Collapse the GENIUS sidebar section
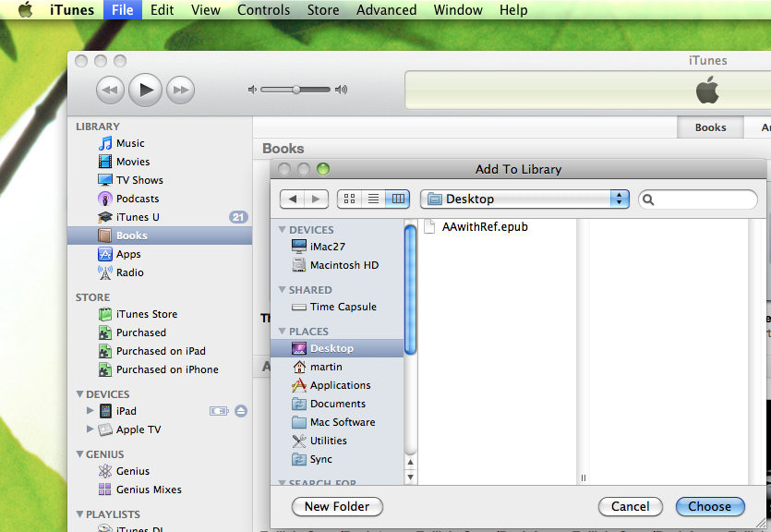 79,453
